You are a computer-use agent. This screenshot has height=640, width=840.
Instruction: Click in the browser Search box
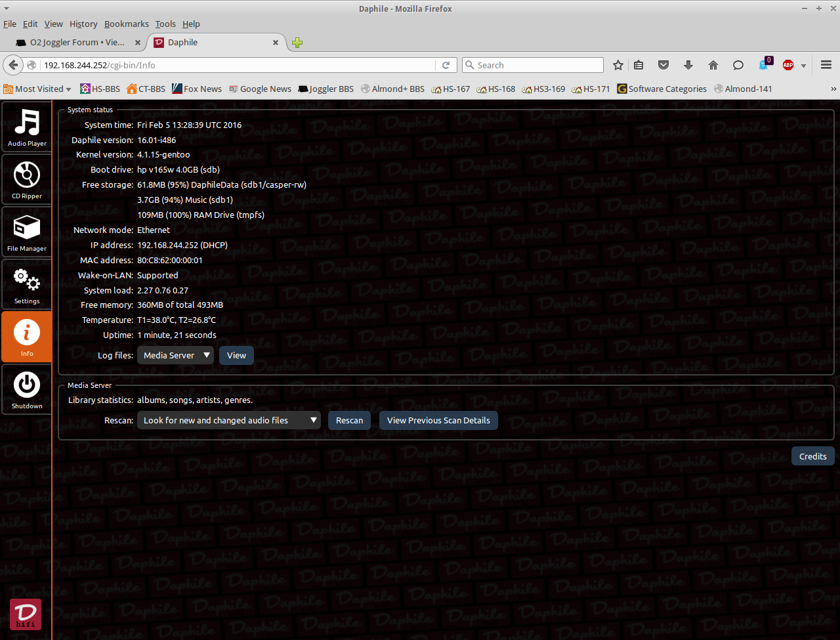533,65
